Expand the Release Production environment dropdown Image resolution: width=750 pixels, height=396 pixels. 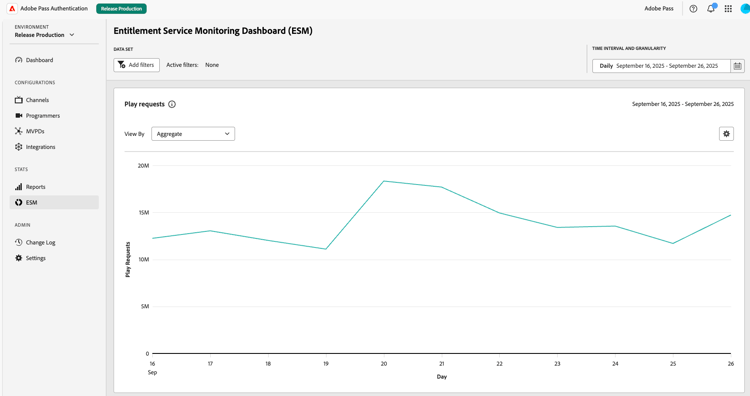pyautogui.click(x=44, y=35)
